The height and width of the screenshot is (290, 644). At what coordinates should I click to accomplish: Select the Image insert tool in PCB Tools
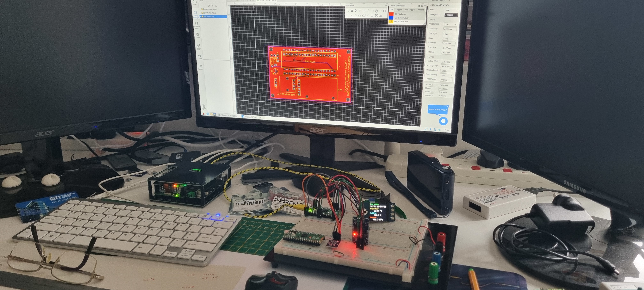click(385, 11)
